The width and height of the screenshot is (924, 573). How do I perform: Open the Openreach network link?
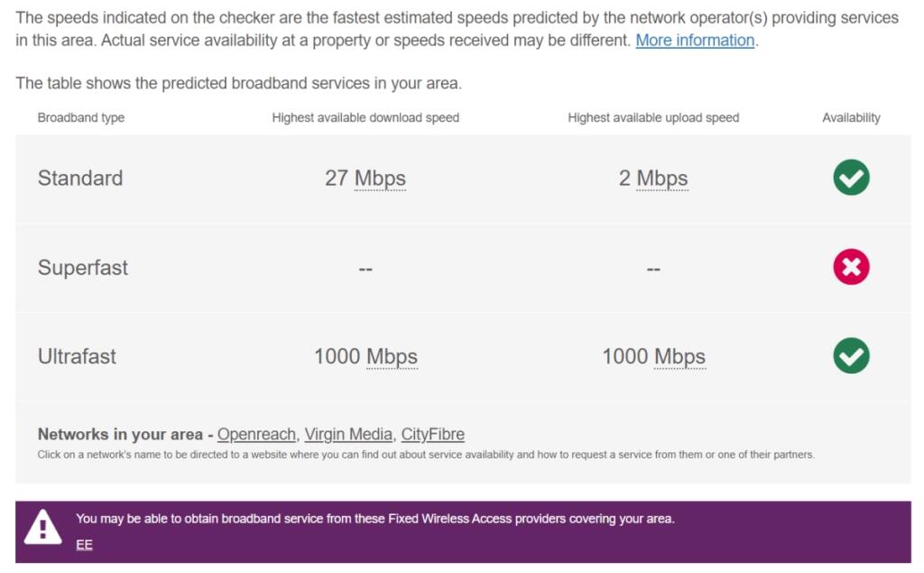coord(256,434)
